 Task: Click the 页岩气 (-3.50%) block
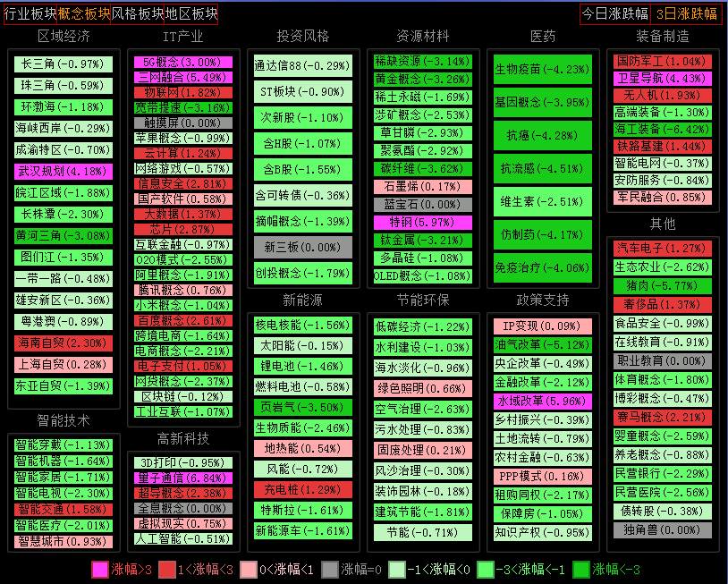303,408
